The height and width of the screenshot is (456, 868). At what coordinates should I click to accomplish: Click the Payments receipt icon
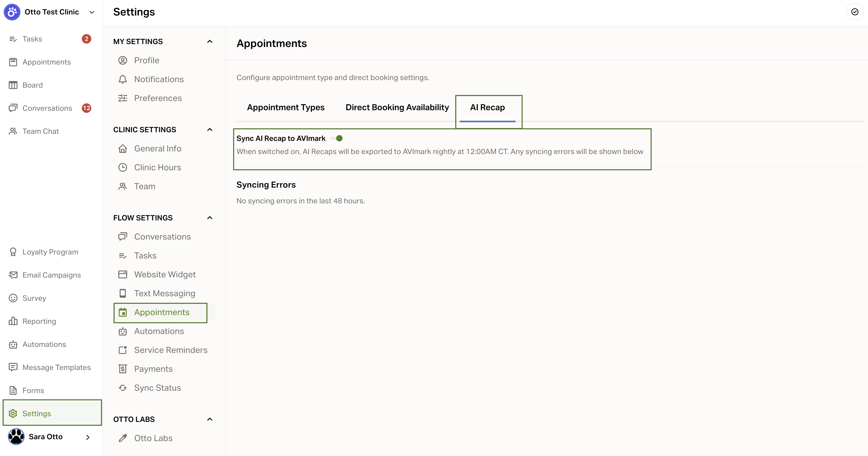tap(123, 369)
